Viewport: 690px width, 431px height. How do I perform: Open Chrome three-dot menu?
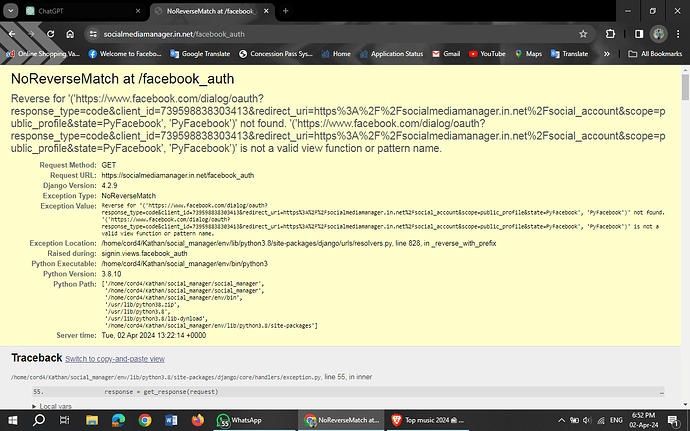coord(678,34)
